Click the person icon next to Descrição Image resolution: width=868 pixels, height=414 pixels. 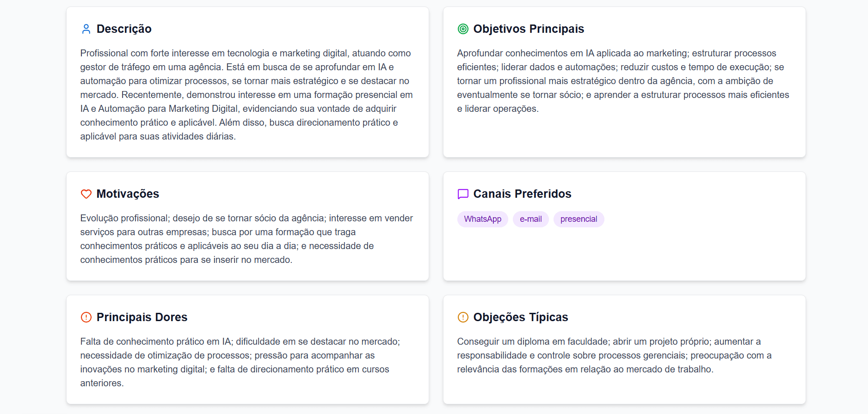pos(86,29)
